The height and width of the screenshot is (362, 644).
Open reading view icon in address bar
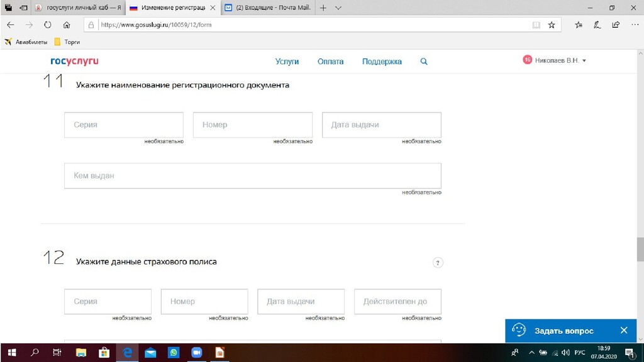536,25
